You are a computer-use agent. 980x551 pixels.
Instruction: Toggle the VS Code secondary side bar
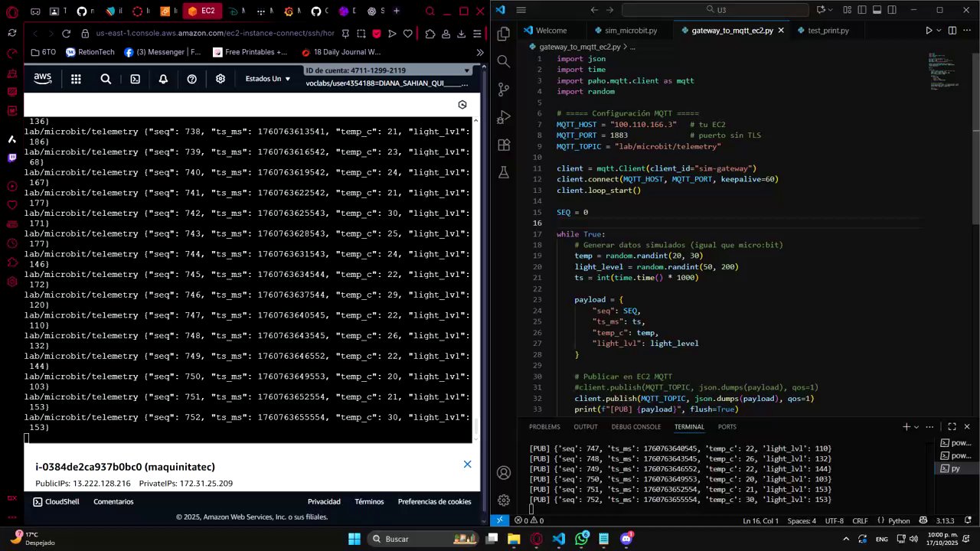[x=890, y=10]
